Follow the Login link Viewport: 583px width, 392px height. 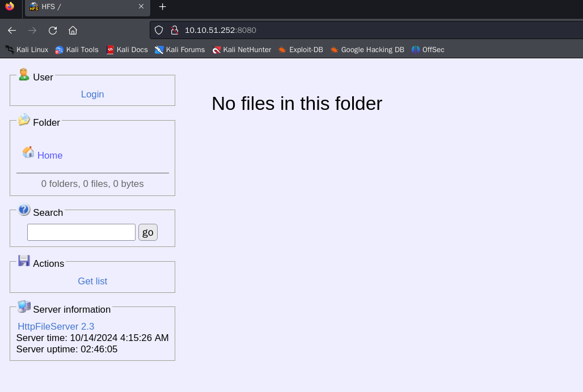[92, 94]
